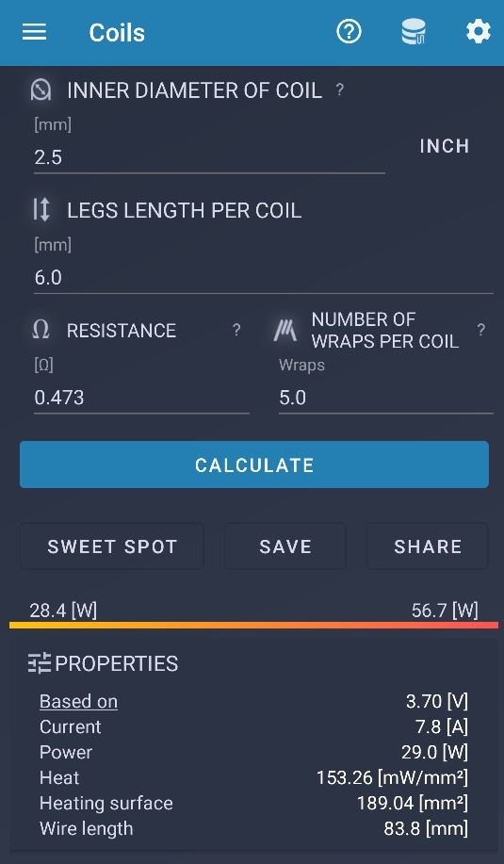Tap the wraps per coil icon

pyautogui.click(x=285, y=330)
